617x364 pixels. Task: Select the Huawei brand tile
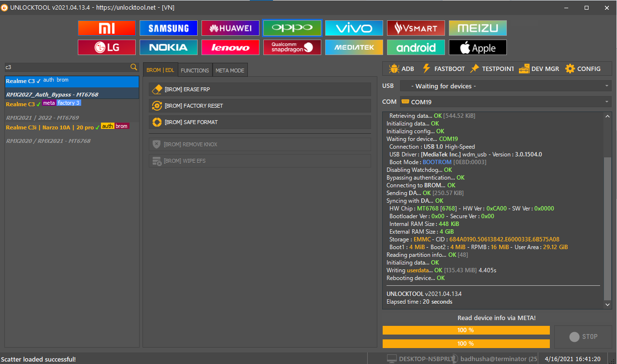[230, 28]
